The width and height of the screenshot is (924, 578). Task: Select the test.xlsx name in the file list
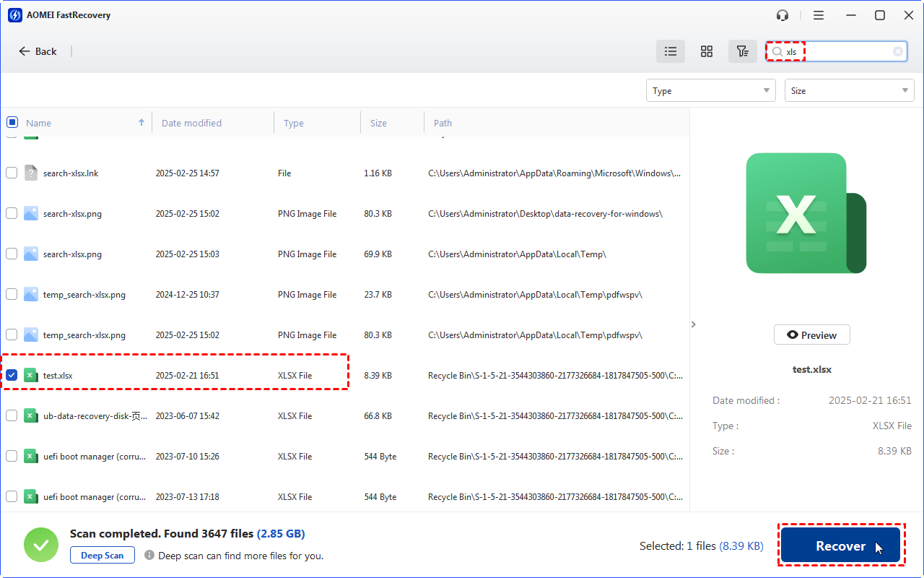click(x=58, y=376)
